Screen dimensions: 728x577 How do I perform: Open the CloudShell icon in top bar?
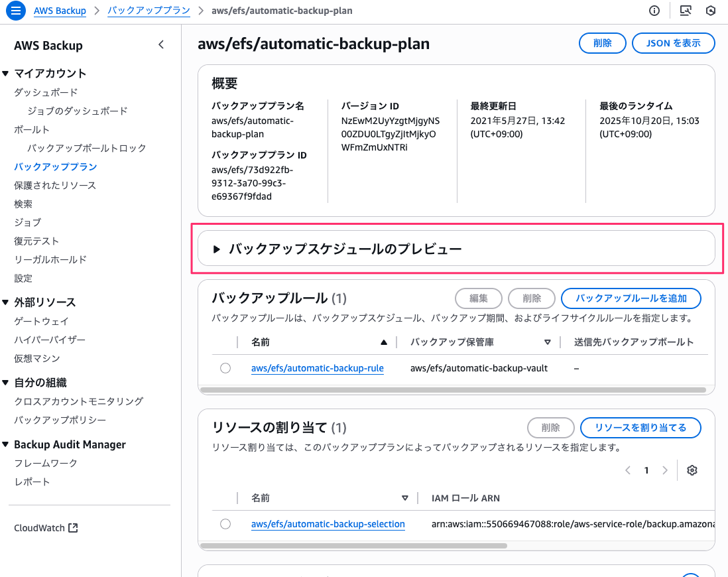tap(686, 11)
